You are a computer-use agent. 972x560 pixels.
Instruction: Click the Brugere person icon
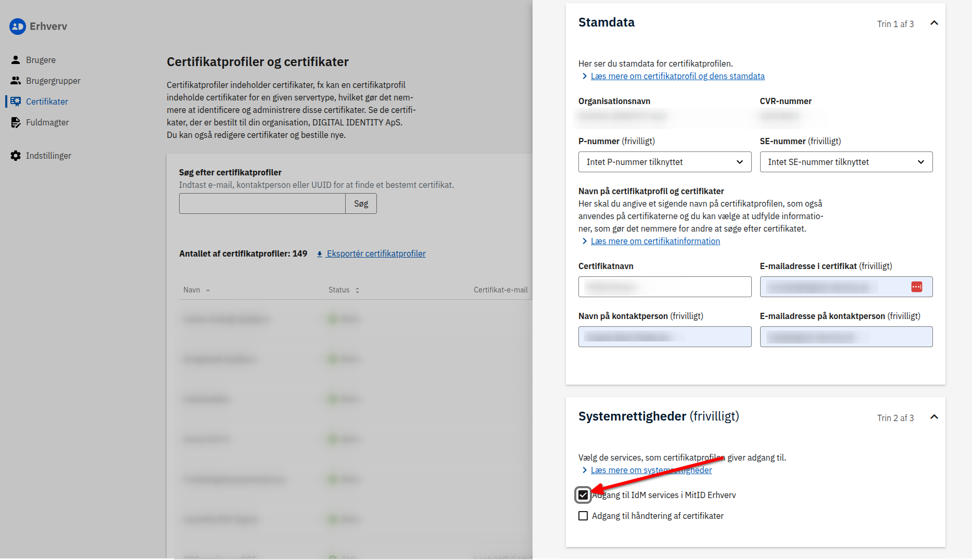click(x=16, y=60)
